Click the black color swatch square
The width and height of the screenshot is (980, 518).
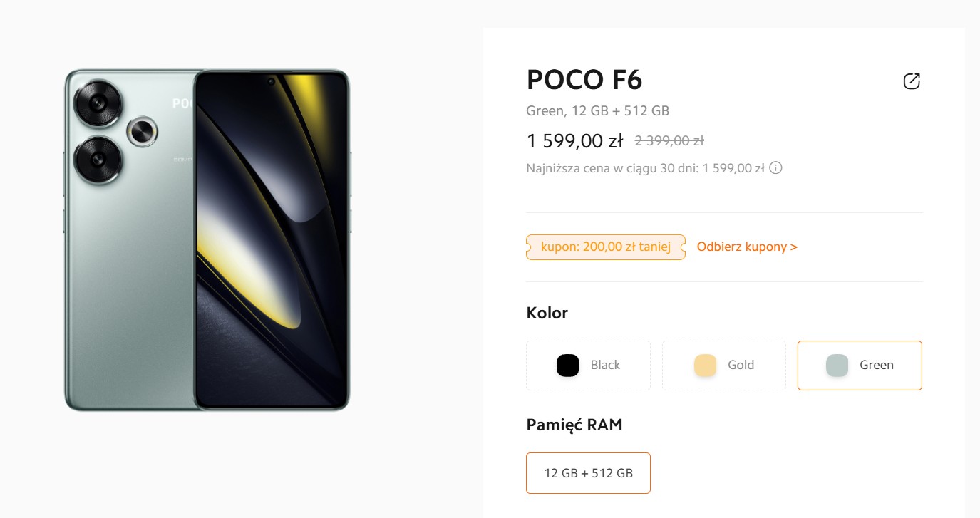pos(568,366)
